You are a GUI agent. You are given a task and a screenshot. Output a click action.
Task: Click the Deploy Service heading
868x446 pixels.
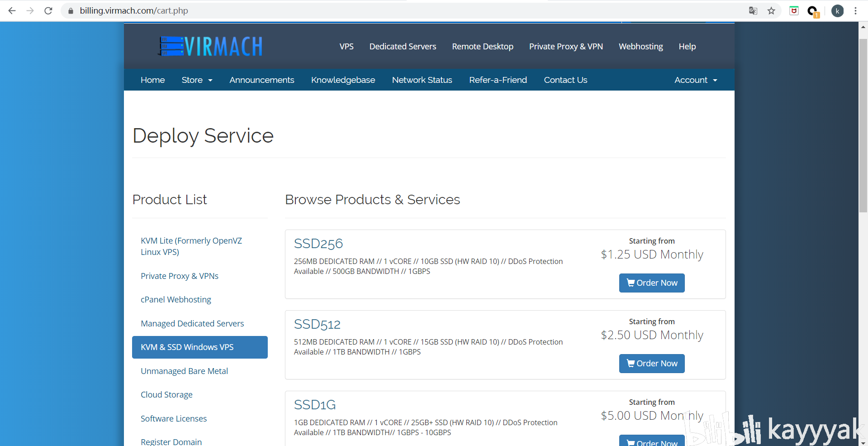pos(203,136)
